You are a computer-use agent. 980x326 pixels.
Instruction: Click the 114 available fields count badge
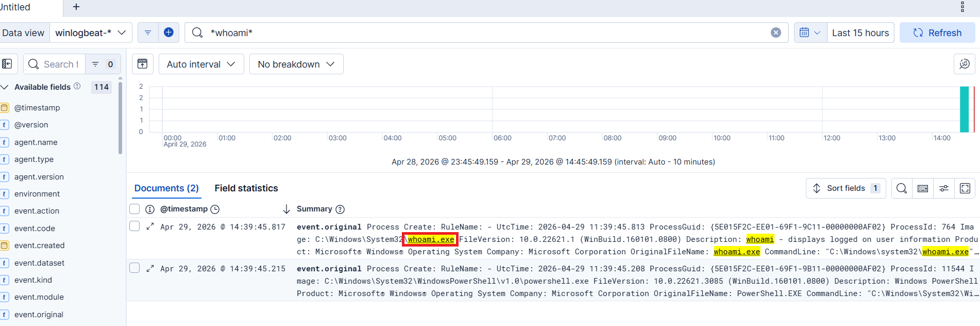[102, 87]
